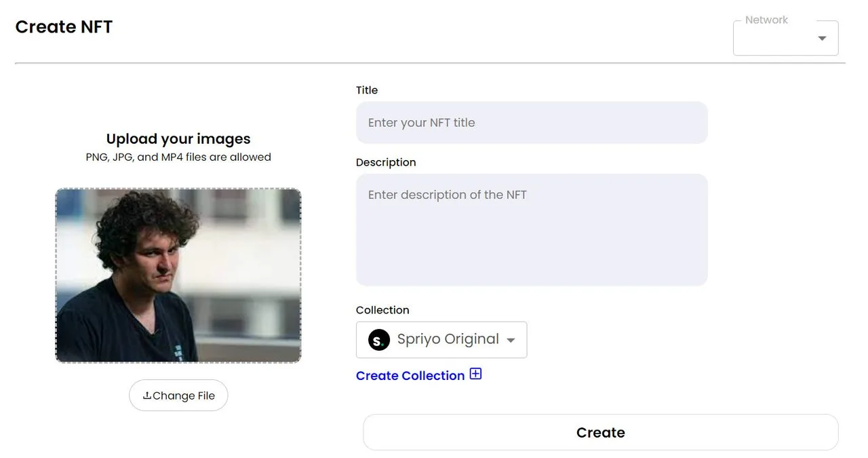
Task: Click the Description field label
Action: click(386, 162)
